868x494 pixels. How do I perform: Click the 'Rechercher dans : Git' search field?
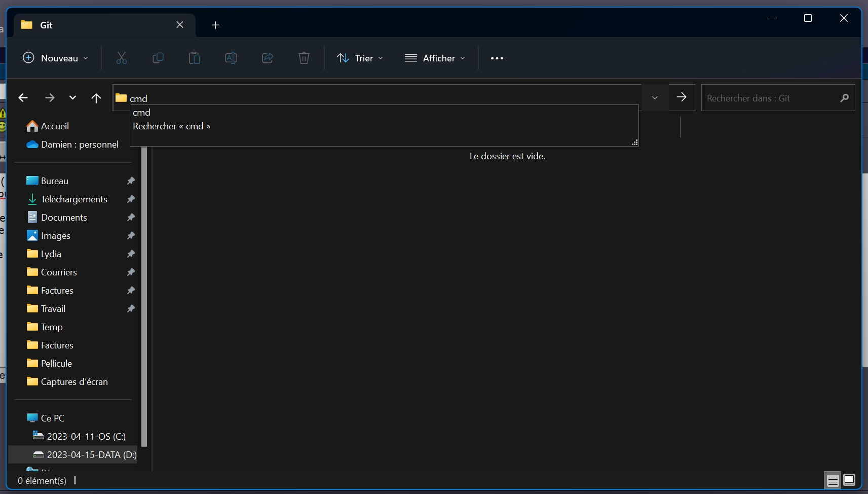click(x=769, y=98)
